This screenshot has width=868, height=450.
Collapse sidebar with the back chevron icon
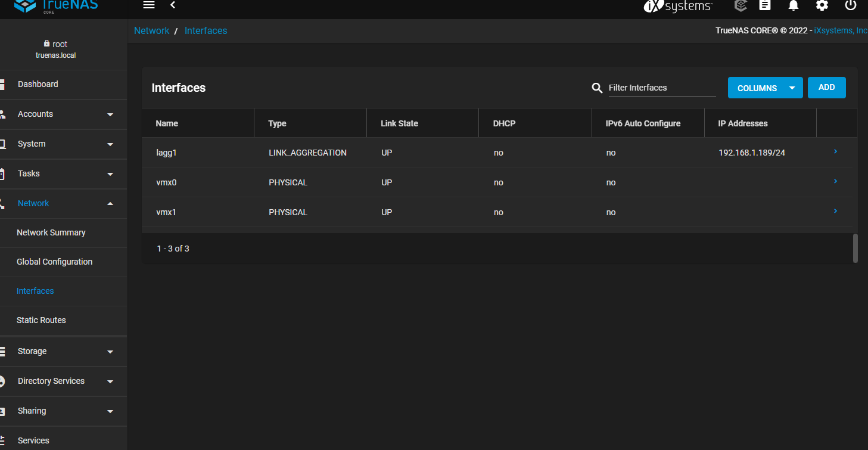pyautogui.click(x=173, y=5)
